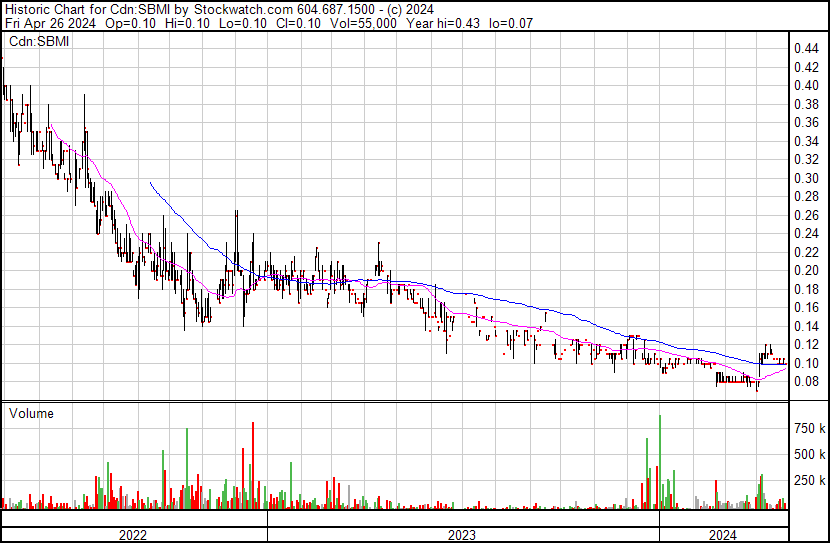
Task: Click the 0.26 price axis label
Action: [x=806, y=215]
